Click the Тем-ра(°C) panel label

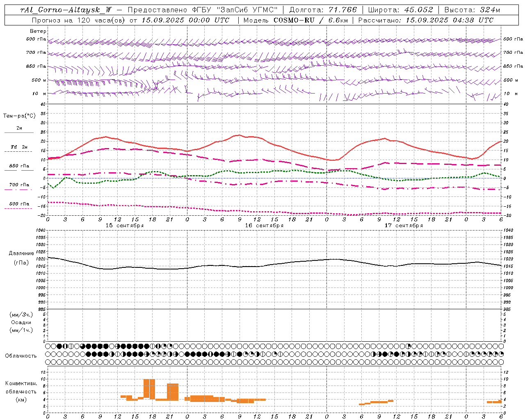19,116
